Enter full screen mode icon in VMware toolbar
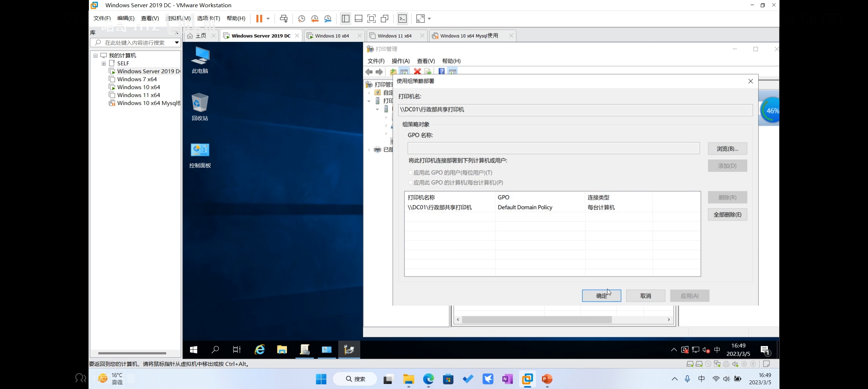 tap(371, 18)
